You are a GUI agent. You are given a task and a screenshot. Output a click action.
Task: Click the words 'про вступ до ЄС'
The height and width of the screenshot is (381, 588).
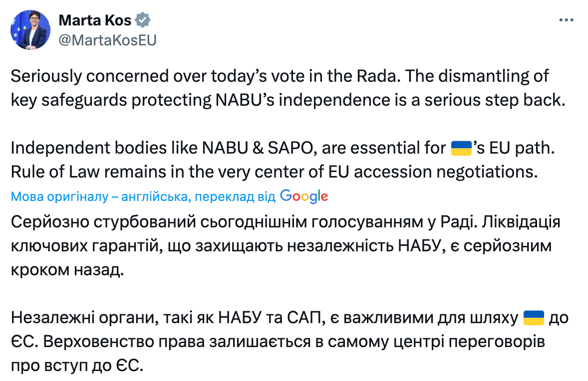[77, 366]
